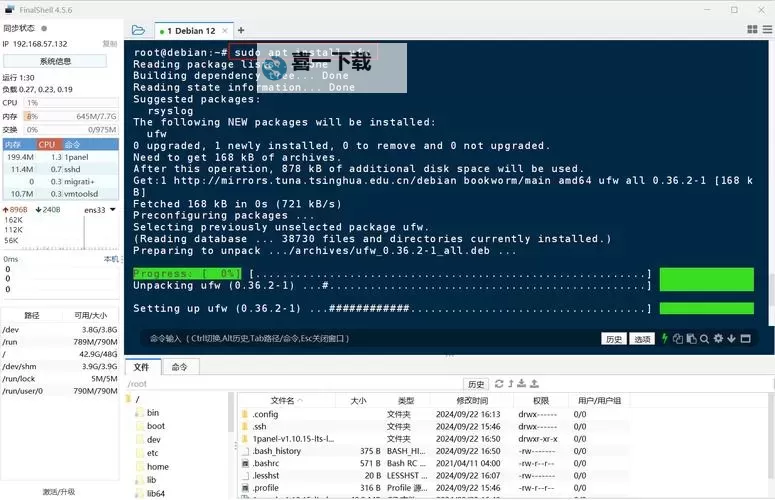775x500 pixels.
Task: Add a new session tab with plus
Action: (241, 30)
